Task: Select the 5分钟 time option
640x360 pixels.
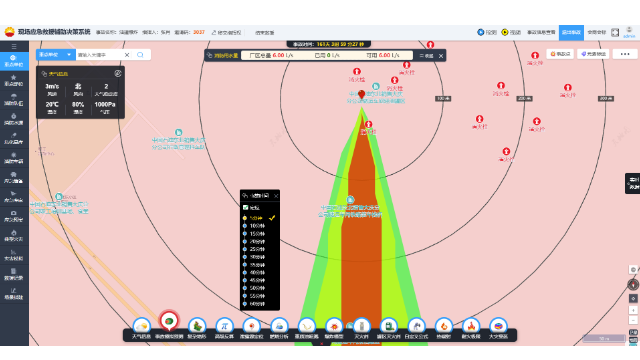Action: (x=256, y=218)
